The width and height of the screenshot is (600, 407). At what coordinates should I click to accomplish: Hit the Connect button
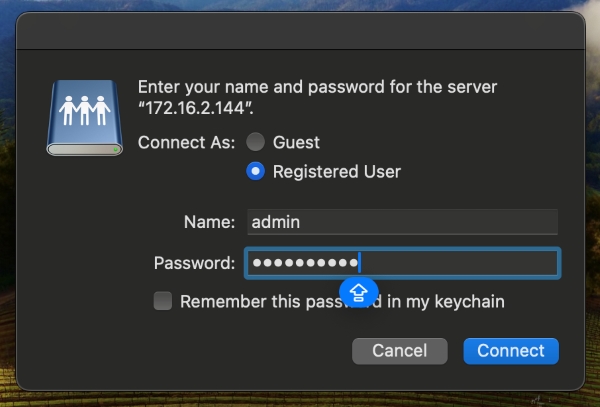[x=511, y=351]
